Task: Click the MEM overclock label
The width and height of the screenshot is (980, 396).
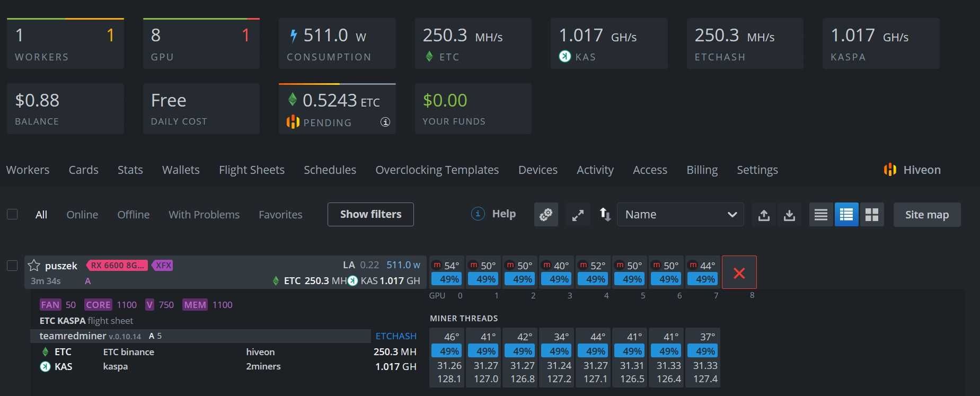Action: coord(195,305)
